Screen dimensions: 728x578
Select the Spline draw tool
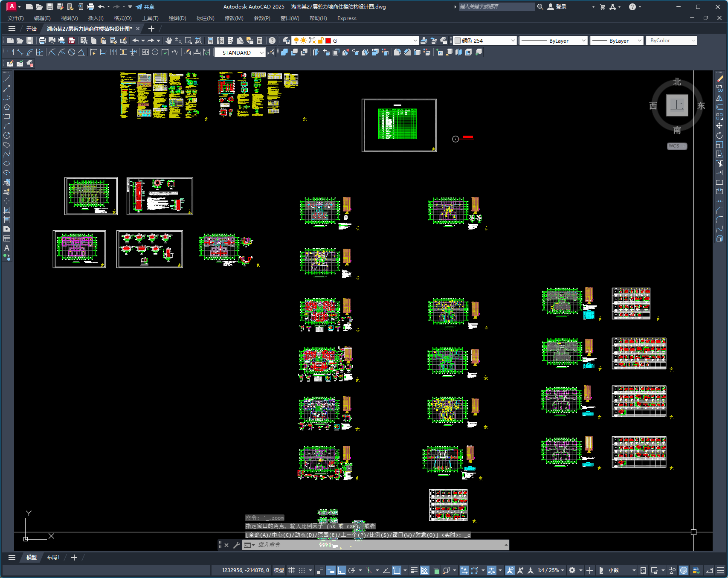[x=7, y=154]
